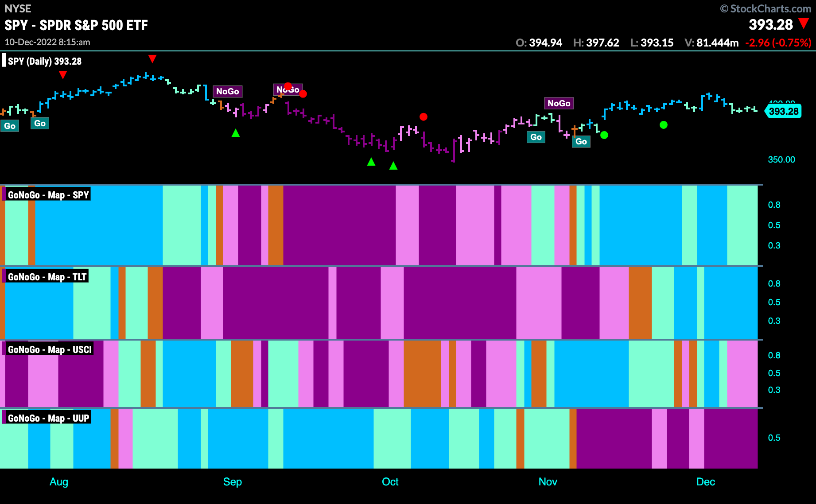Click the first Go label at the chart's left edge
Screen dimensions: 816x504
pos(10,126)
